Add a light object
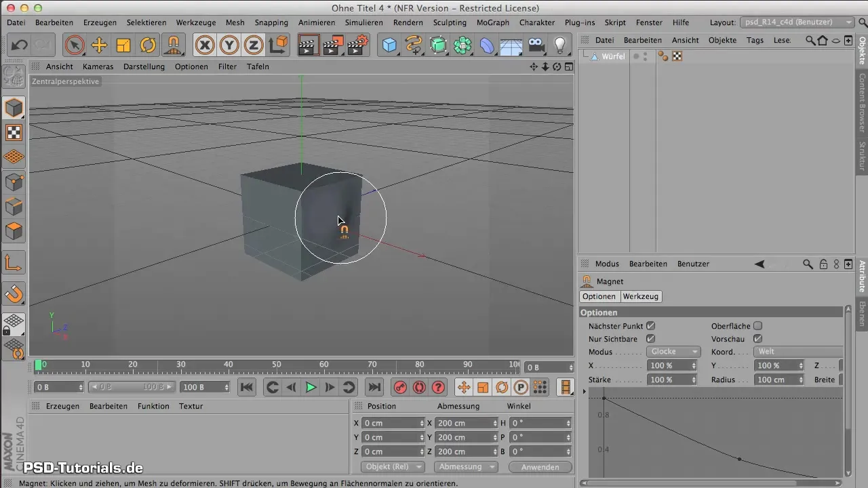 click(x=560, y=45)
